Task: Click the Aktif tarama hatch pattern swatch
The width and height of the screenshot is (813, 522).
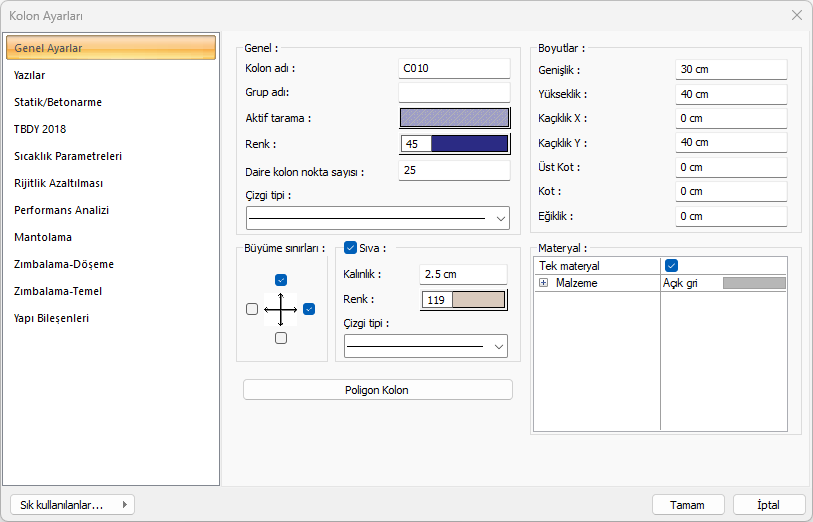Action: pyautogui.click(x=454, y=118)
